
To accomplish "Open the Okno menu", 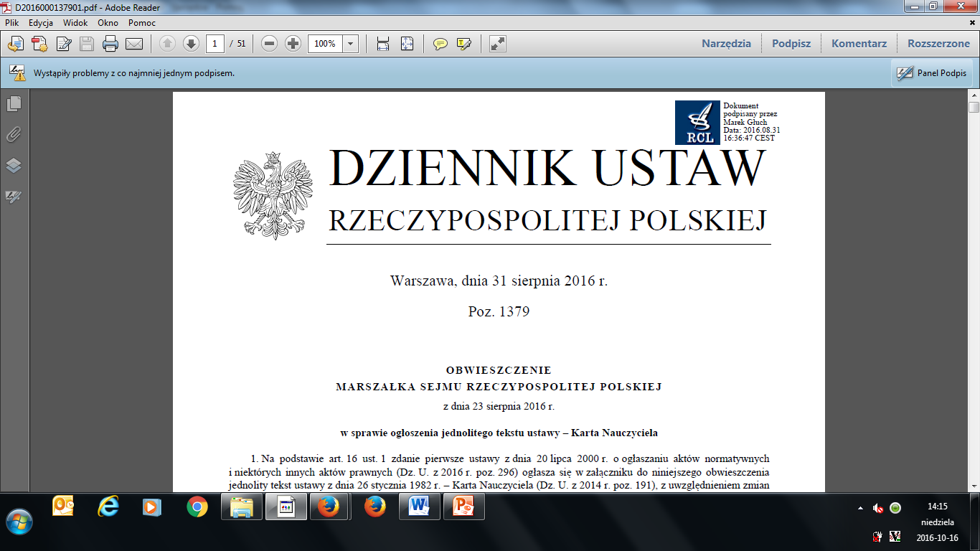I will [108, 23].
